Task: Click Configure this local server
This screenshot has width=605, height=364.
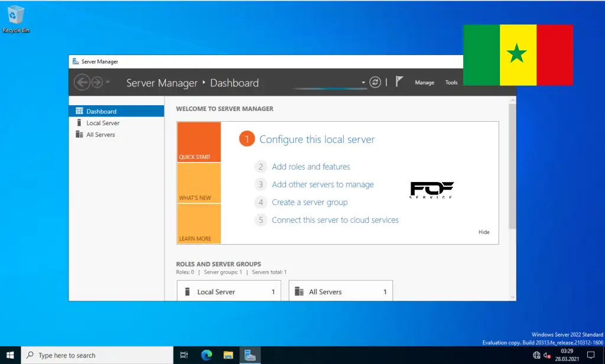Action: tap(317, 139)
